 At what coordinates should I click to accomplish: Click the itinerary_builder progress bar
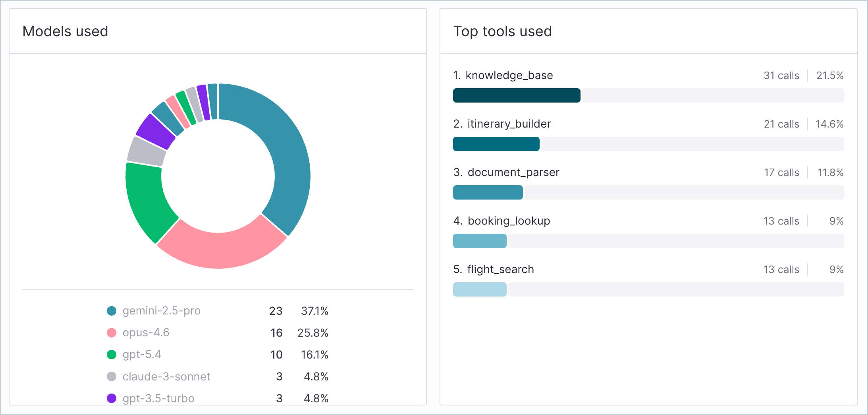[x=648, y=144]
